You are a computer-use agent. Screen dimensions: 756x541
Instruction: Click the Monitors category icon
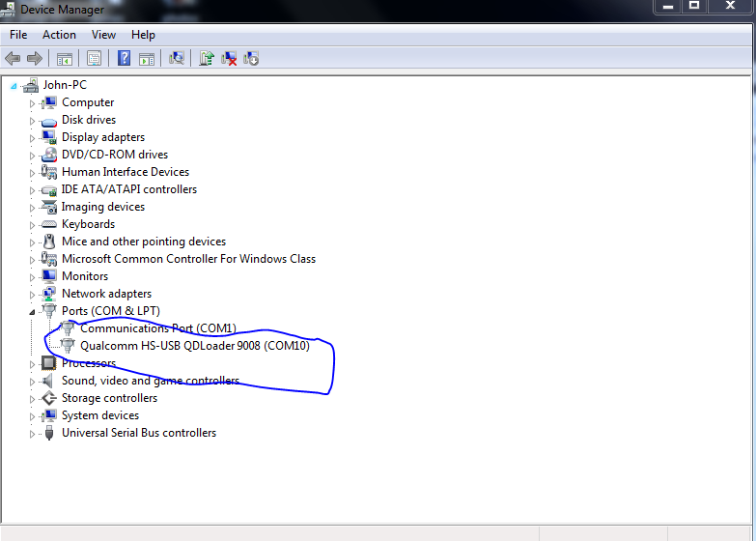coord(48,276)
